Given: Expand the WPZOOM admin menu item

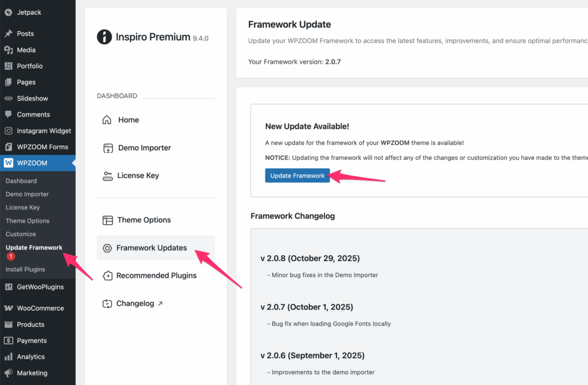Looking at the screenshot, I should point(32,163).
